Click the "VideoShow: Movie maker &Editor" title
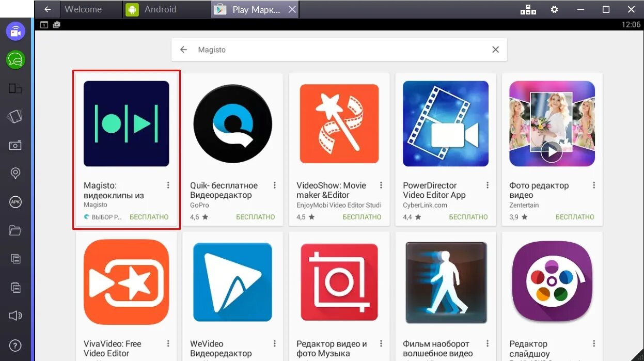This screenshot has width=644, height=361. pos(331,191)
